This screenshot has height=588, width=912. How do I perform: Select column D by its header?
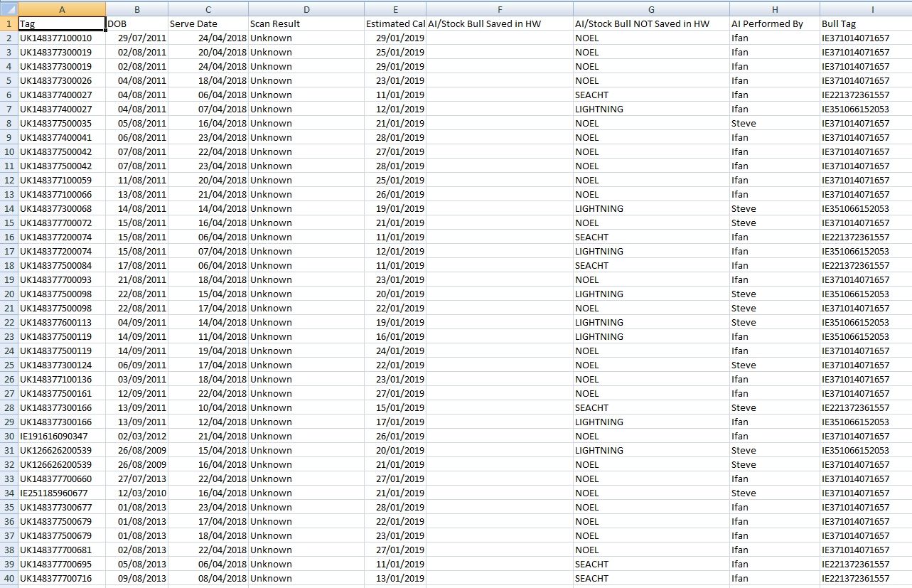coord(306,9)
